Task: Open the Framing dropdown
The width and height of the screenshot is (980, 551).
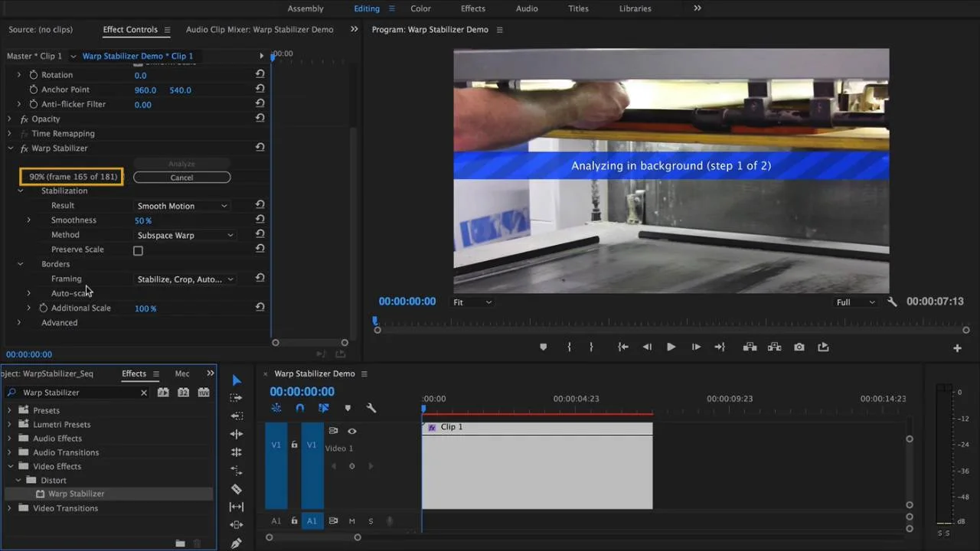Action: coord(185,279)
